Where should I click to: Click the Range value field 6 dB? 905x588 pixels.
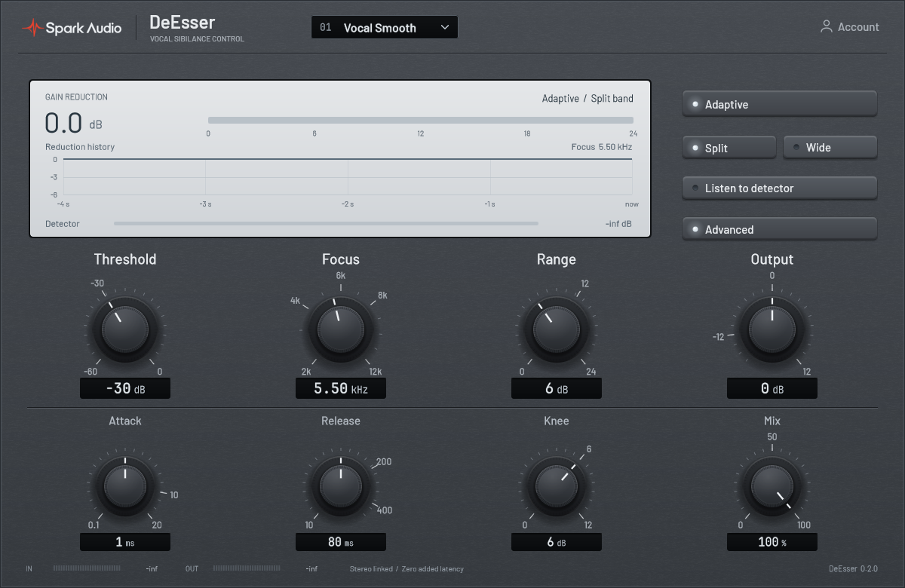[557, 389]
